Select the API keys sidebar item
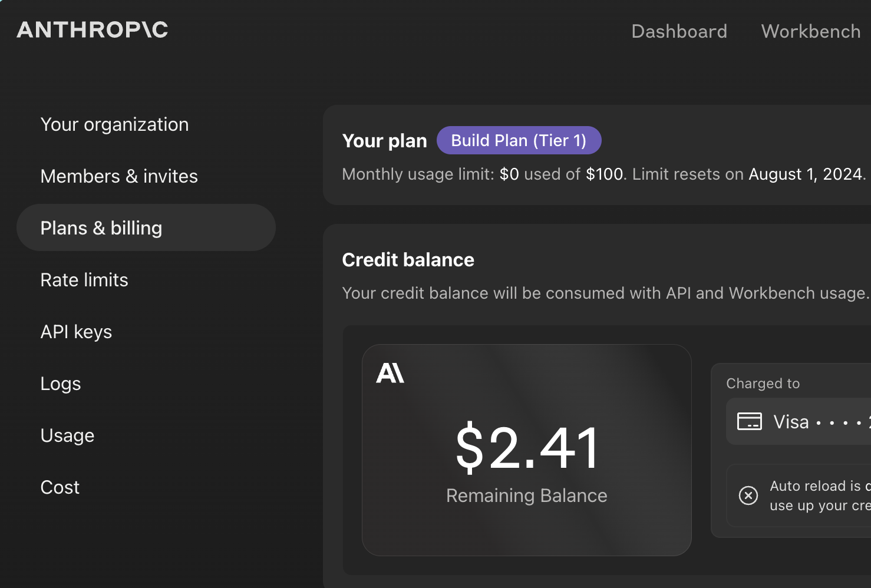 76,331
